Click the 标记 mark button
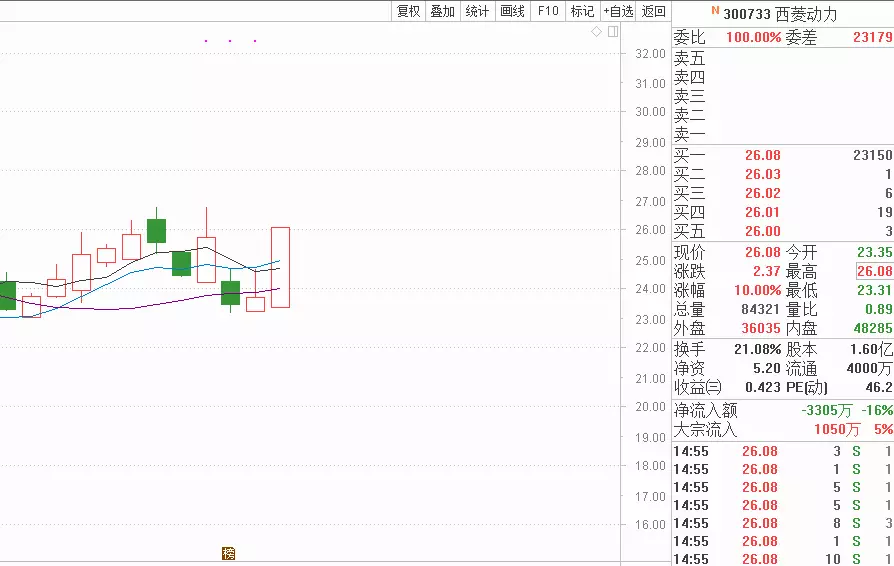Screen dimensions: 894x566 point(581,11)
